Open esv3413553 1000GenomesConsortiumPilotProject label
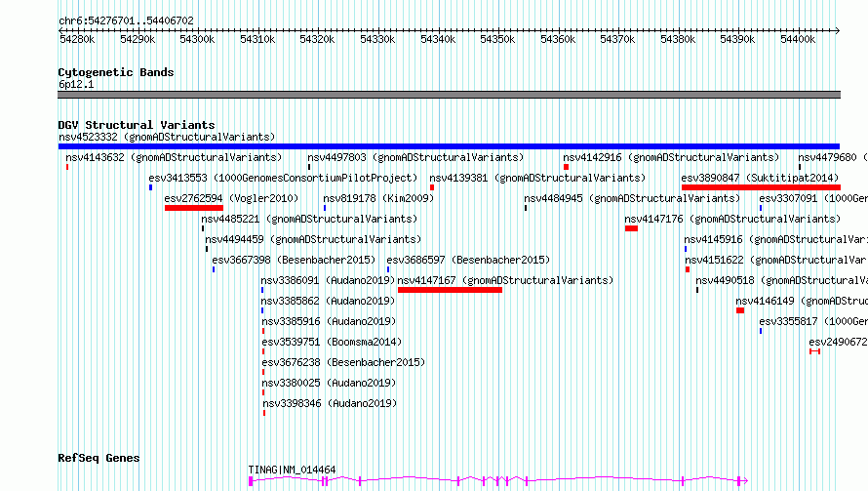This screenshot has height=491, width=868. click(283, 178)
